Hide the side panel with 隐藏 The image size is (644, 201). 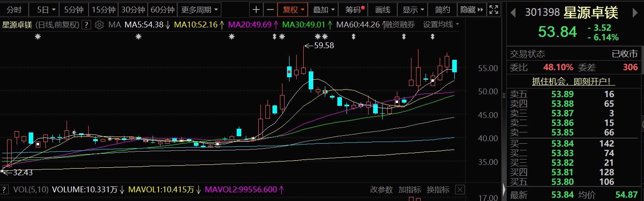coord(472,10)
